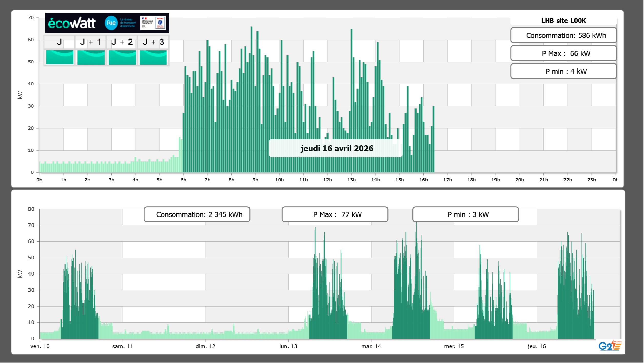644x363 pixels.
Task: Click the P Max : 66 kW box
Action: [563, 53]
